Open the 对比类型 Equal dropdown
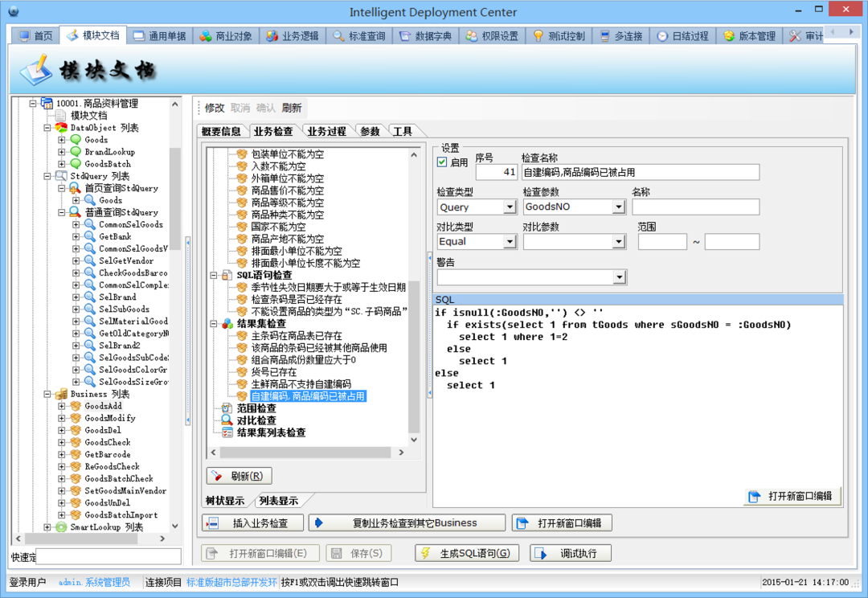The height and width of the screenshot is (598, 868). coord(510,241)
